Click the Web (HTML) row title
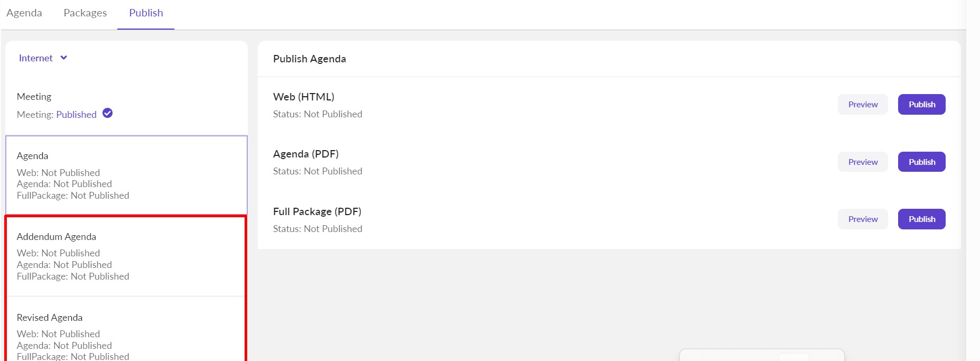The image size is (980, 361). pyautogui.click(x=304, y=97)
